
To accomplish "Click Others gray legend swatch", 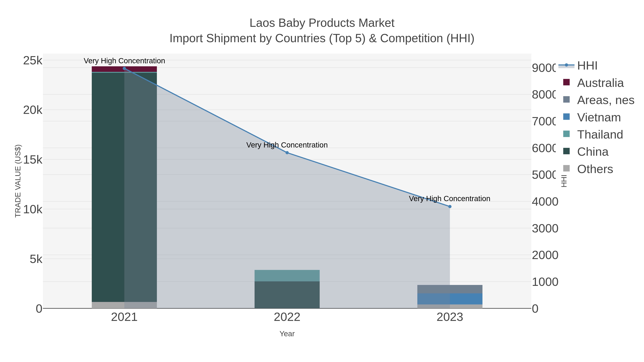I will pyautogui.click(x=566, y=168).
